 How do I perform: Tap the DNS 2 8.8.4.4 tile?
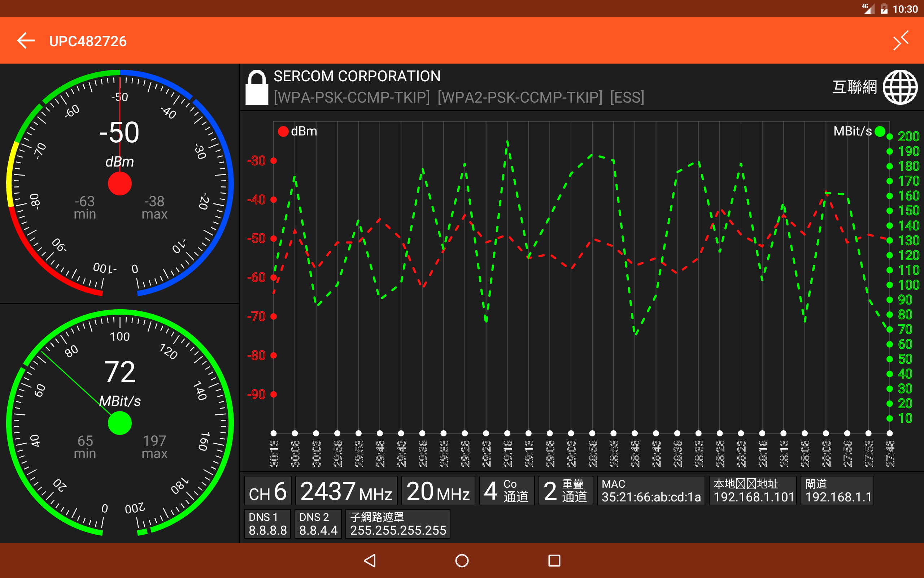coord(318,524)
